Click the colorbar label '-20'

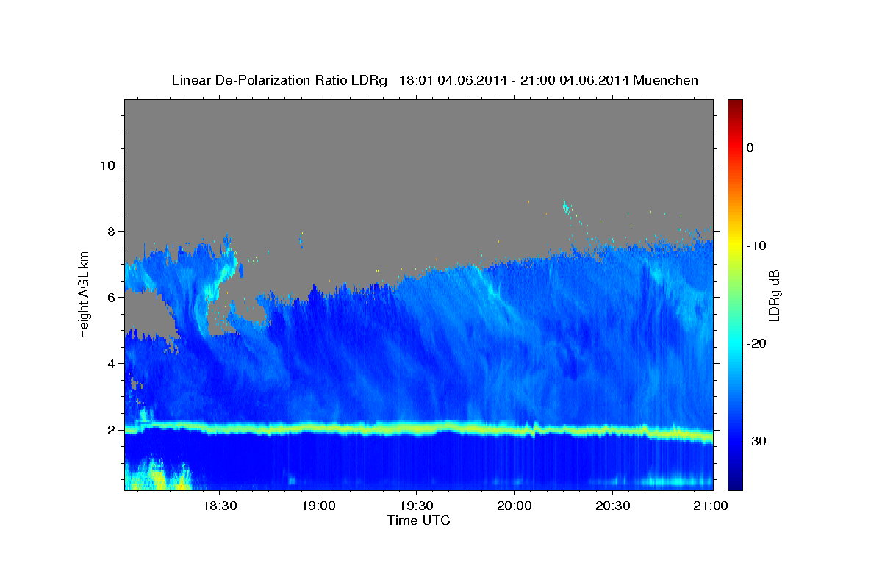[757, 343]
